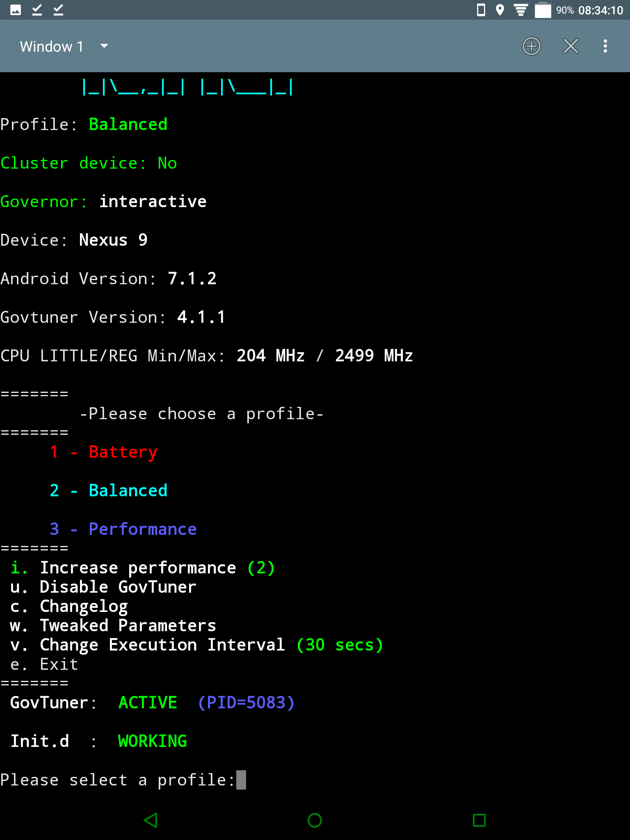630x840 pixels.
Task: Click the 'Init.d : WORKING' status line
Action: pos(98,741)
